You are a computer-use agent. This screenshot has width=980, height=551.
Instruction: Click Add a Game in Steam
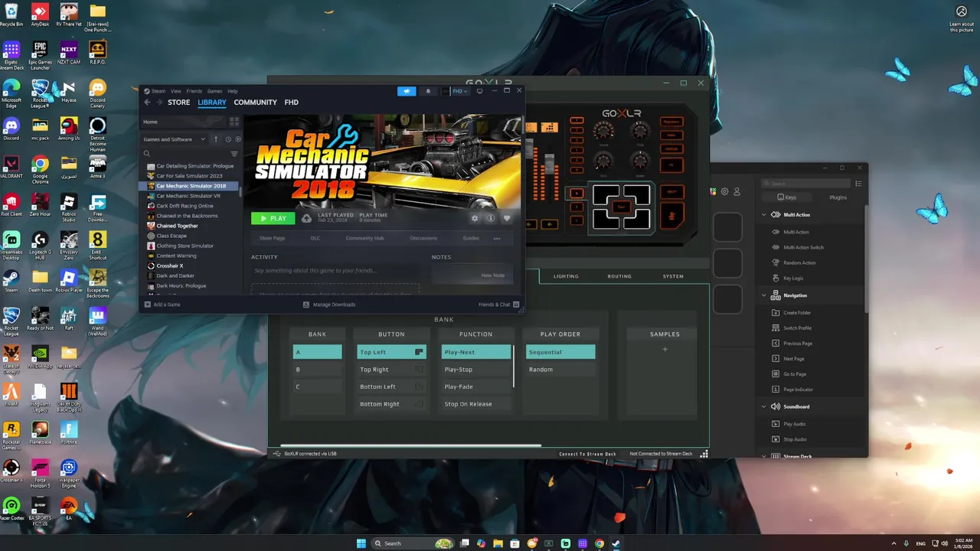coord(162,305)
